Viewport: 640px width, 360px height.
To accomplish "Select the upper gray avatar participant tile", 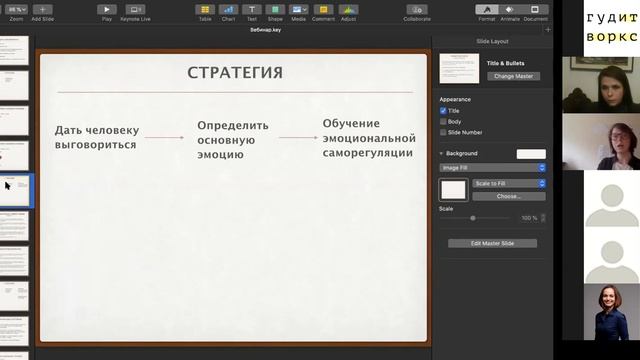I will [611, 199].
